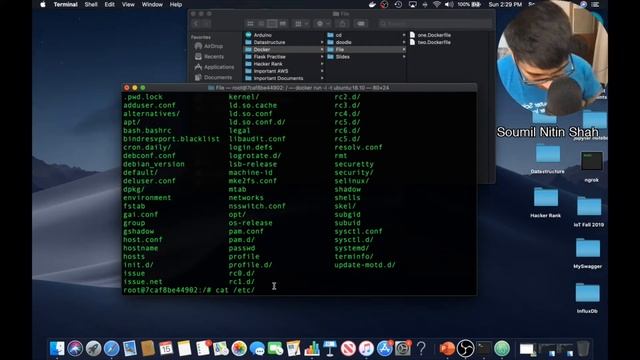The width and height of the screenshot is (640, 360).
Task: Open the Shell menu
Action: click(x=91, y=4)
